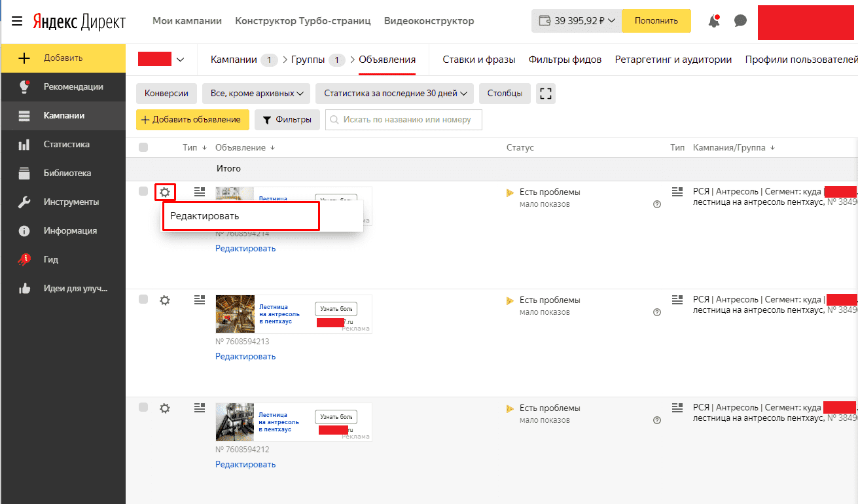This screenshot has height=504, width=858.
Task: Open Статистика за последние 30 дней dropdown
Action: point(395,94)
